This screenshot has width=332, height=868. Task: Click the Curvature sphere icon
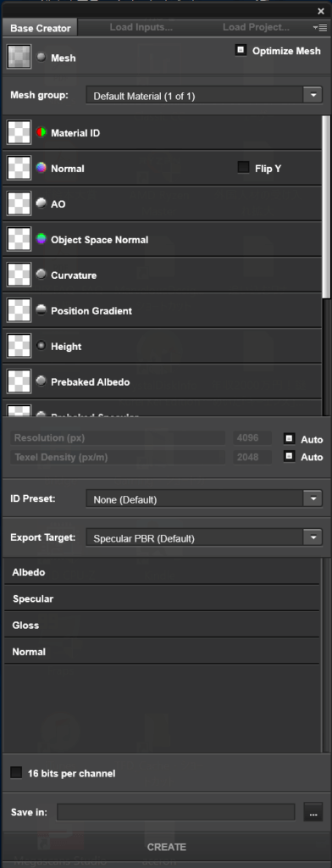point(41,275)
